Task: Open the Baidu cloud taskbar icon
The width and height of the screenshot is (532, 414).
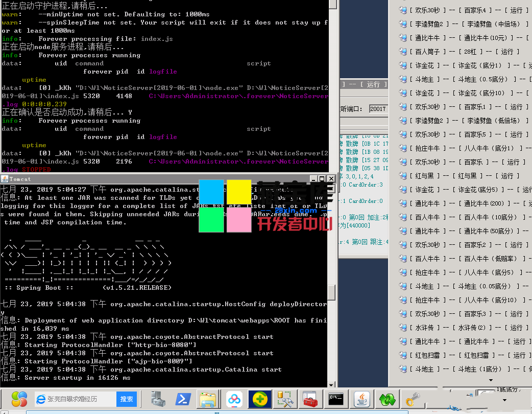Action: (234, 399)
